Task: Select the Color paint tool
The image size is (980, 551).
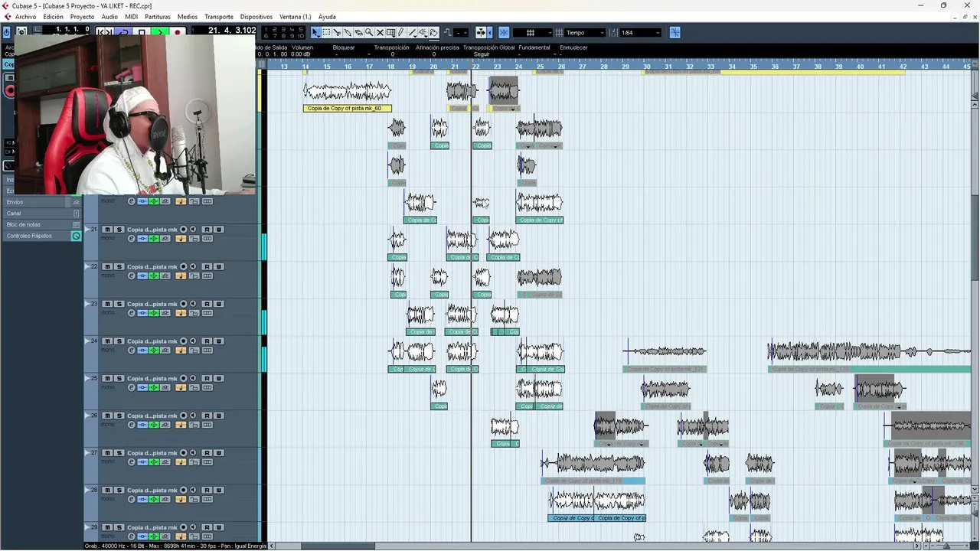Action: coord(433,32)
